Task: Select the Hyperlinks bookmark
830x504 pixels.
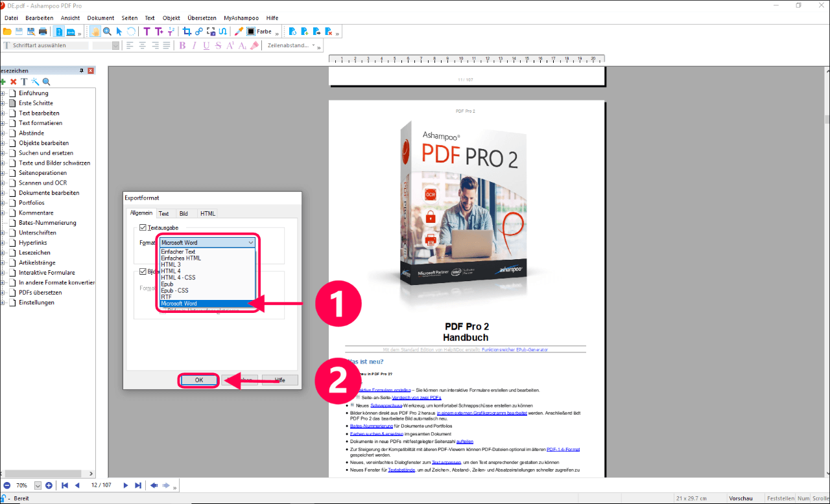Action: pyautogui.click(x=34, y=243)
